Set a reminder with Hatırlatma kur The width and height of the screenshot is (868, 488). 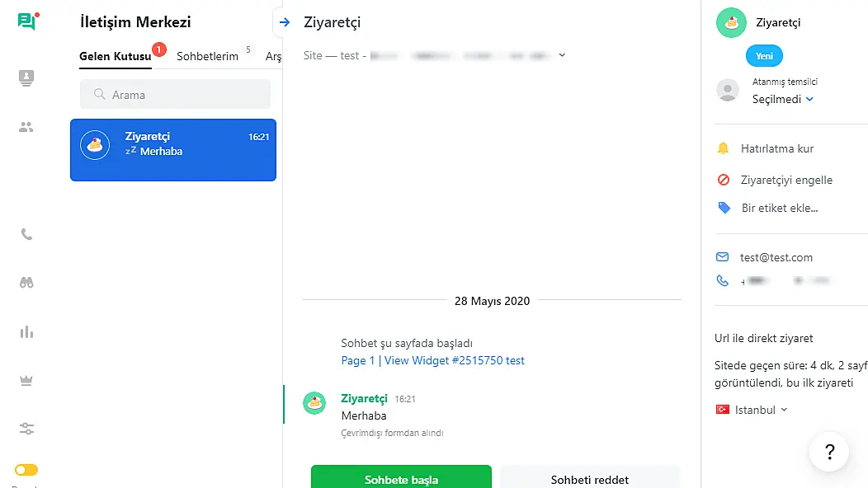click(777, 148)
